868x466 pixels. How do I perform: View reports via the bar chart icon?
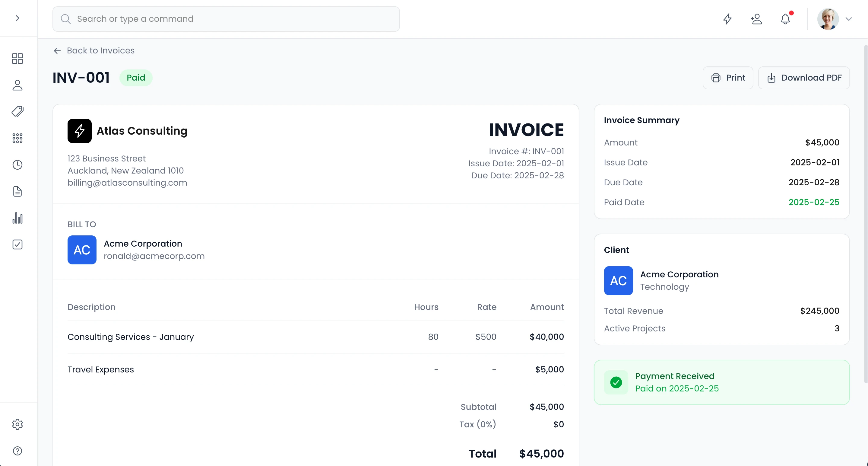[x=17, y=218]
